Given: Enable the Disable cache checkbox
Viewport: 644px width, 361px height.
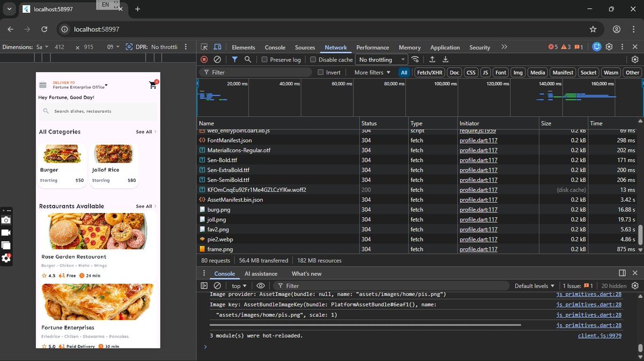Looking at the screenshot, I should [x=313, y=60].
